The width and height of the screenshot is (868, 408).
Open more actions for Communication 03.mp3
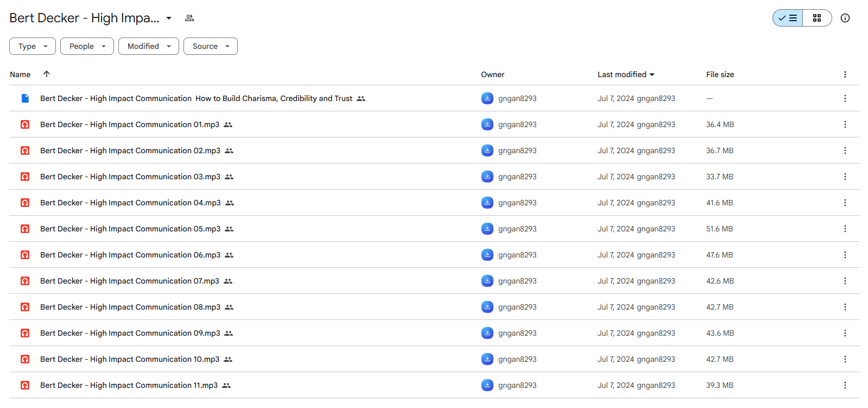pyautogui.click(x=845, y=177)
